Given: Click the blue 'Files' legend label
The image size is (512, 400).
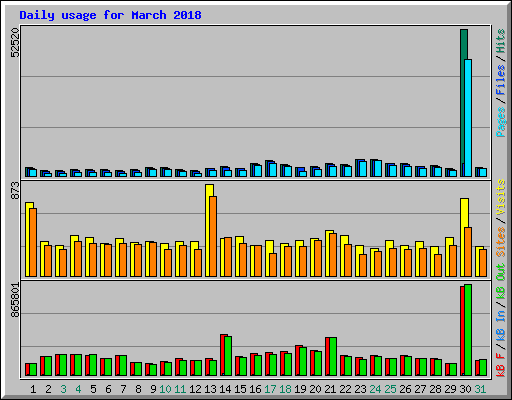Looking at the screenshot, I should click(500, 80).
